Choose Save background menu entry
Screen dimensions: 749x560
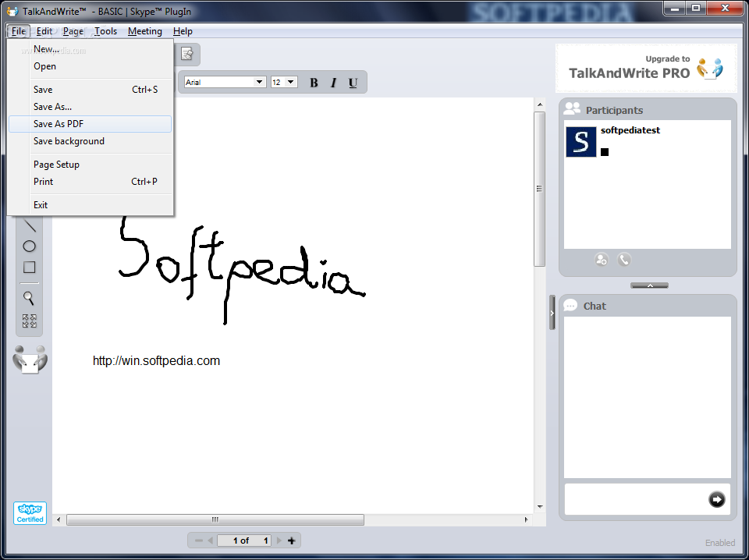point(90,141)
